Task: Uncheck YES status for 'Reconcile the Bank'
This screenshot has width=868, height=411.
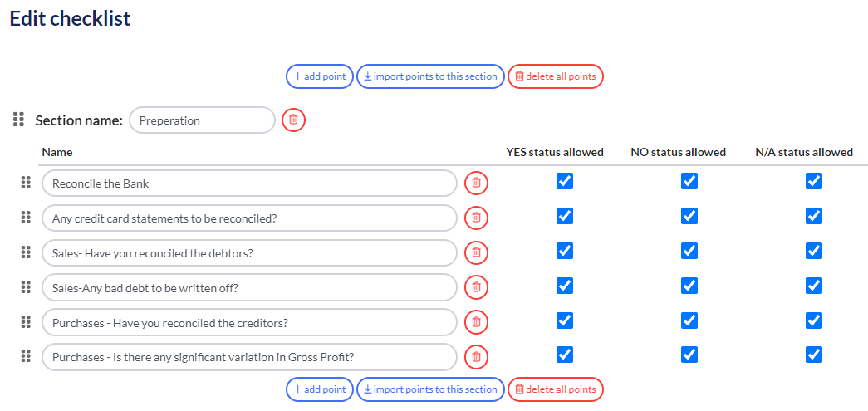Action: (x=565, y=182)
